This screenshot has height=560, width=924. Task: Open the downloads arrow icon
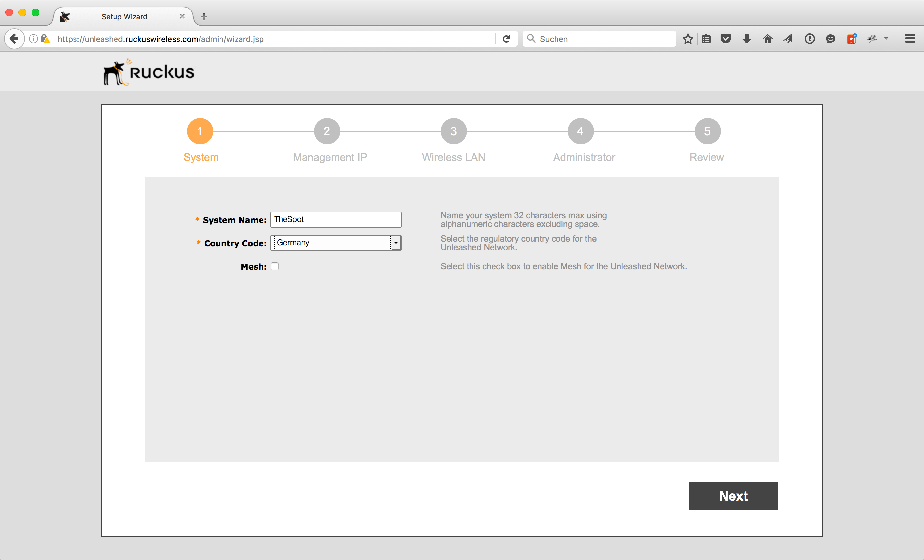746,39
